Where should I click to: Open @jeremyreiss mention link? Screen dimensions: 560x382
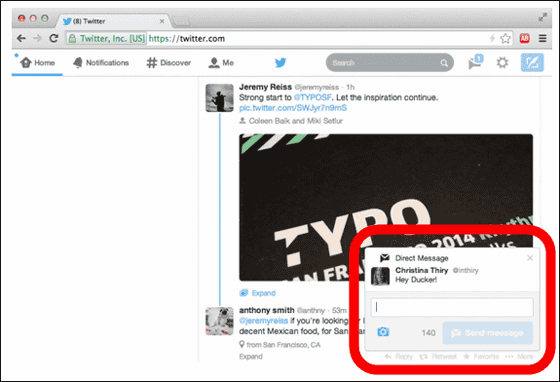click(x=264, y=321)
